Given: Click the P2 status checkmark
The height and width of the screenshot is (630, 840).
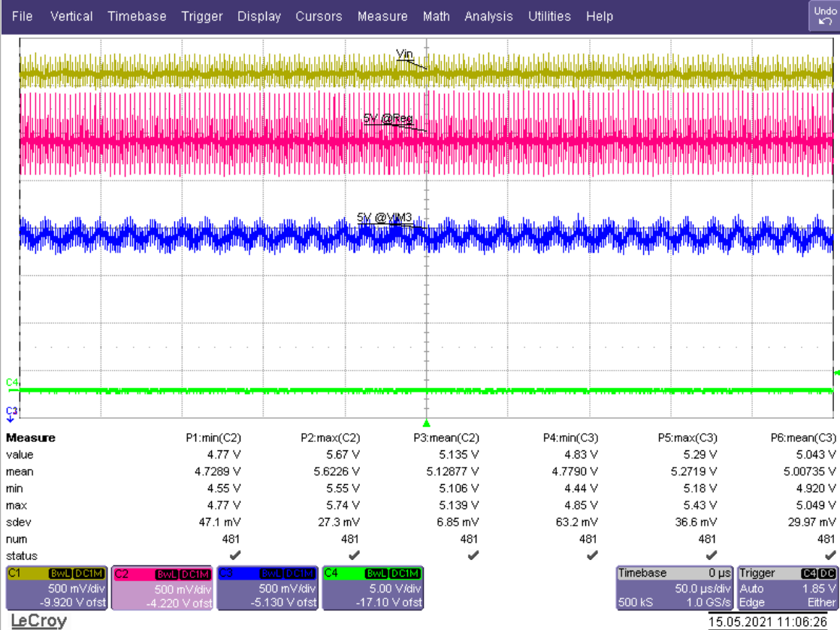Looking at the screenshot, I should pyautogui.click(x=354, y=556).
